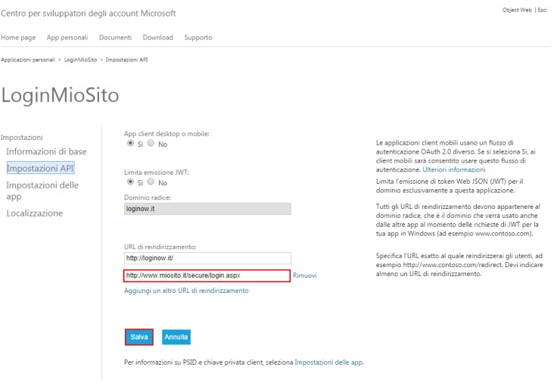The image size is (560, 392).
Task: Switch to Localizzazione in the sidebar
Action: 35,213
